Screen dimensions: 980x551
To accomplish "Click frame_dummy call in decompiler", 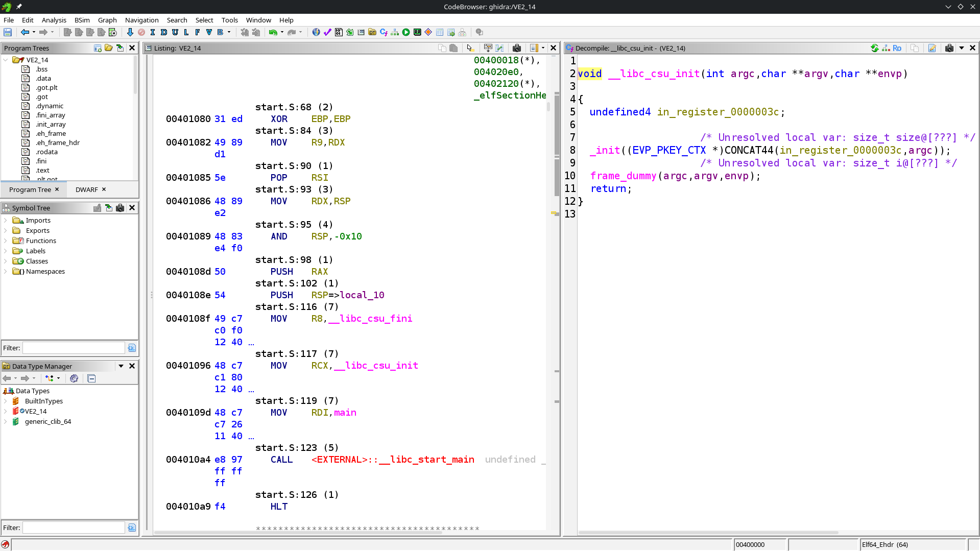I will pos(623,176).
